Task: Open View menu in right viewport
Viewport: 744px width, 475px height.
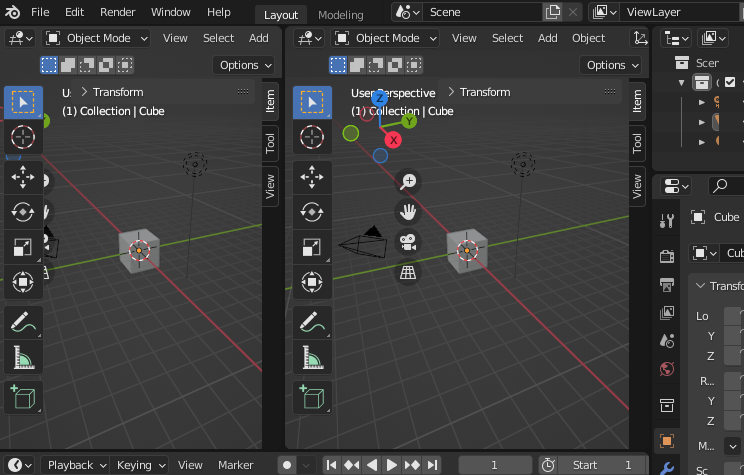Action: [464, 38]
